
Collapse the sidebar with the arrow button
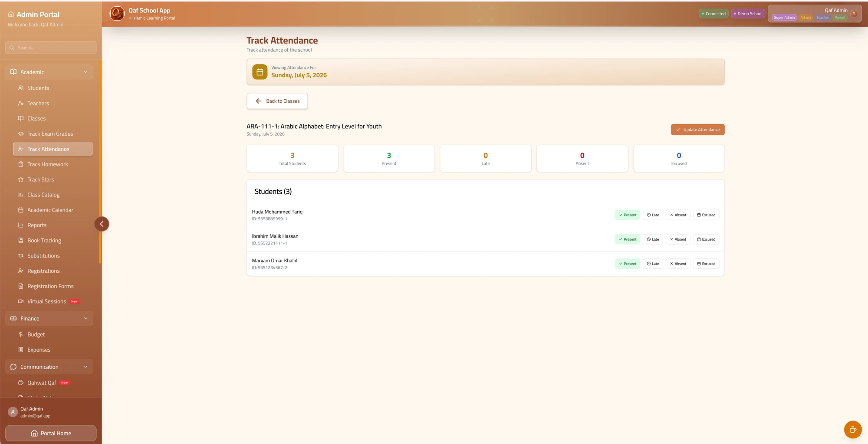point(102,224)
